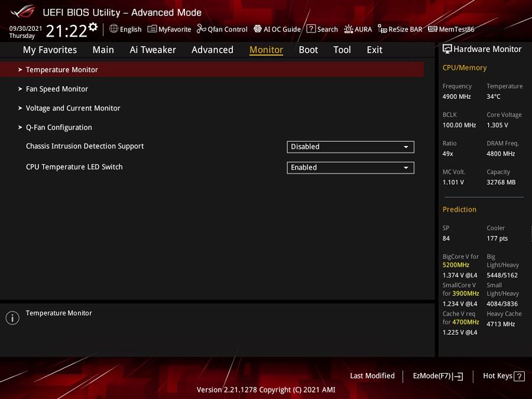Open the Exit tab

[x=375, y=50]
